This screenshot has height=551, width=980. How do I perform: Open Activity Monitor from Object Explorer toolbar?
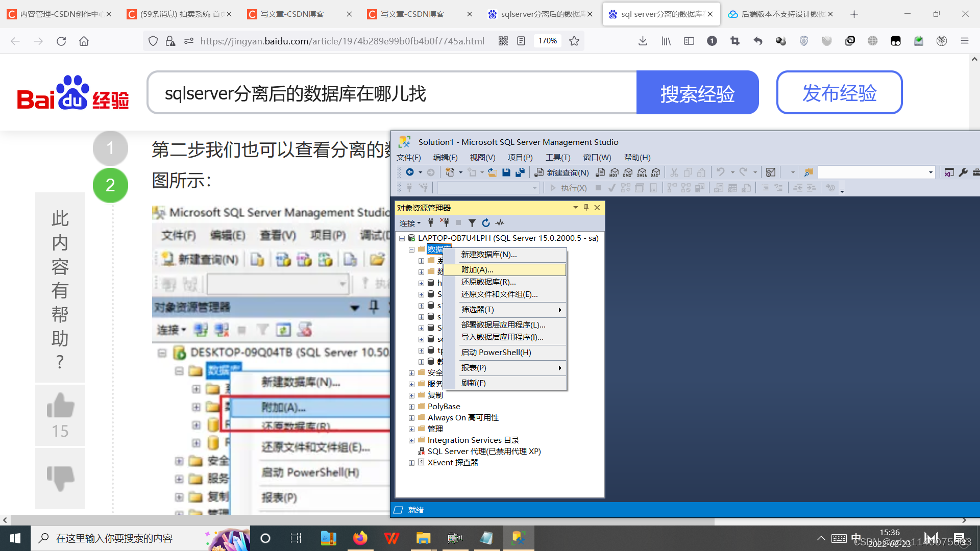tap(500, 222)
